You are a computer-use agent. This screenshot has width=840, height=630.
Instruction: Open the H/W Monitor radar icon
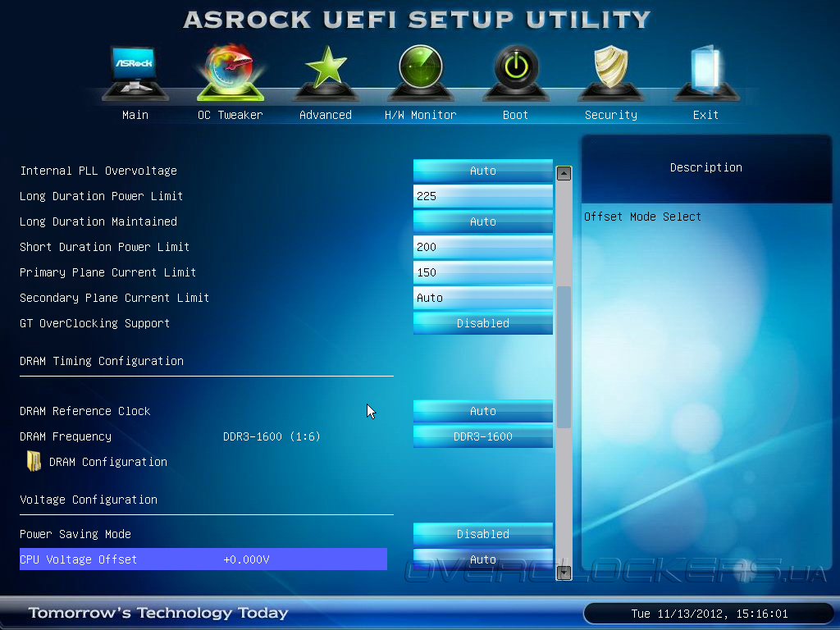pos(421,73)
